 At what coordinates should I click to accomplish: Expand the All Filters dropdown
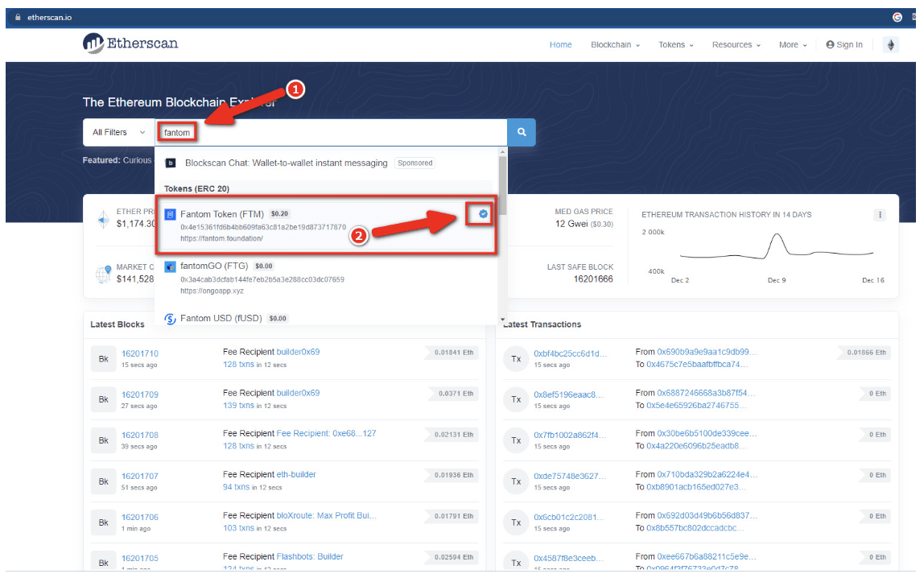[x=118, y=132]
